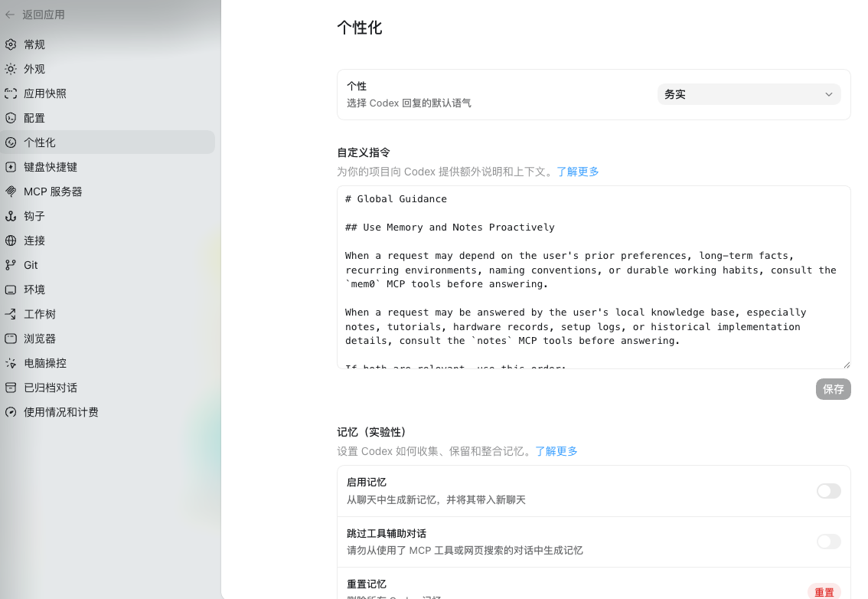Click the 电脑操控 cursor icon

point(11,363)
